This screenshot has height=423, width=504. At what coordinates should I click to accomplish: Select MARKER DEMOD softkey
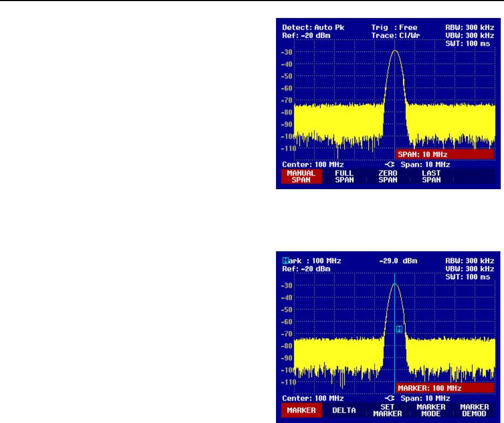click(475, 410)
